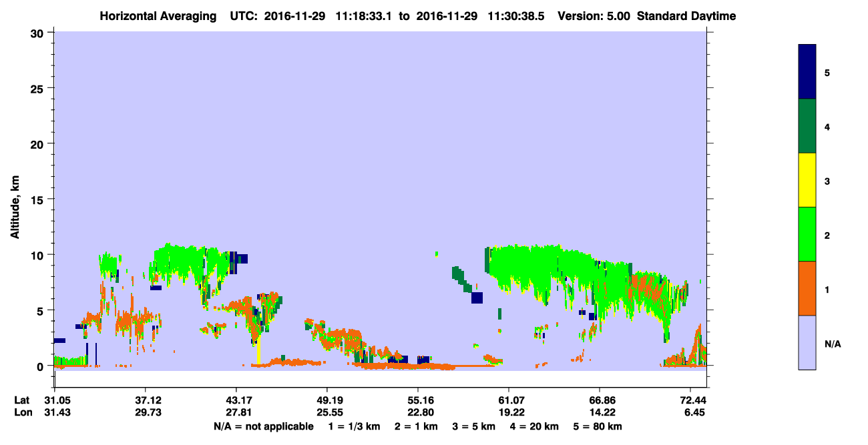Click the '4 = 20 km' legend entry

coord(534,426)
